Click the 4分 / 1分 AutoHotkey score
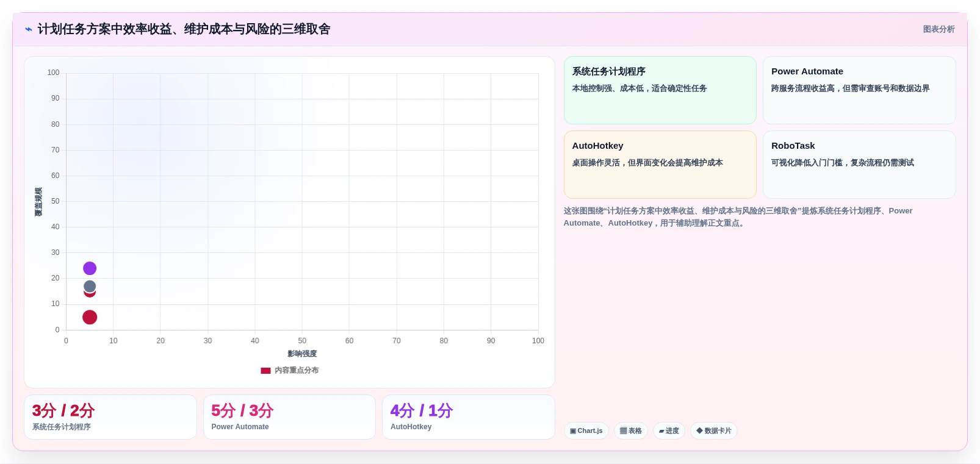 point(469,417)
